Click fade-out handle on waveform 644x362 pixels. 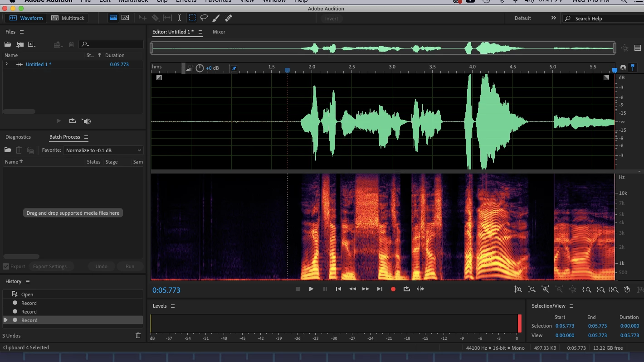tap(606, 77)
